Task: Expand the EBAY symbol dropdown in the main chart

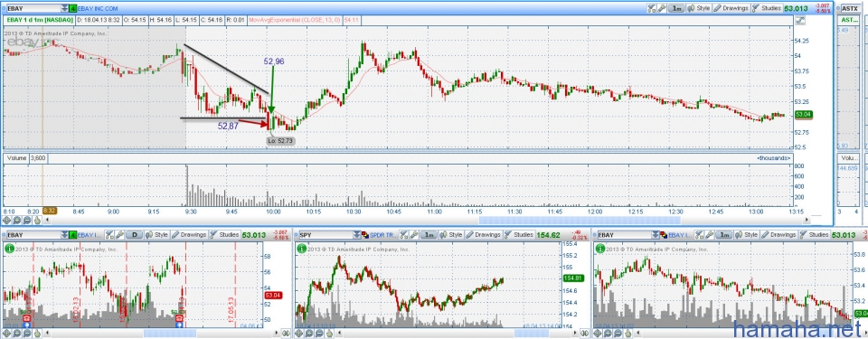Action: pos(65,8)
